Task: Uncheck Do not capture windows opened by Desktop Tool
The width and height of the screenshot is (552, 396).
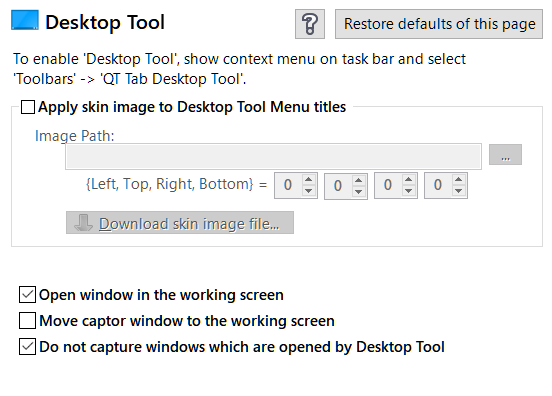Action: coord(27,346)
